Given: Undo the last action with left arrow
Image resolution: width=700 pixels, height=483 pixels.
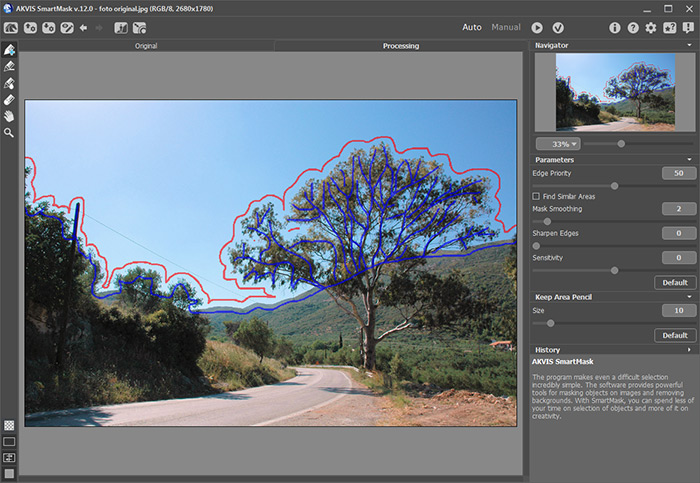Looking at the screenshot, I should point(83,28).
